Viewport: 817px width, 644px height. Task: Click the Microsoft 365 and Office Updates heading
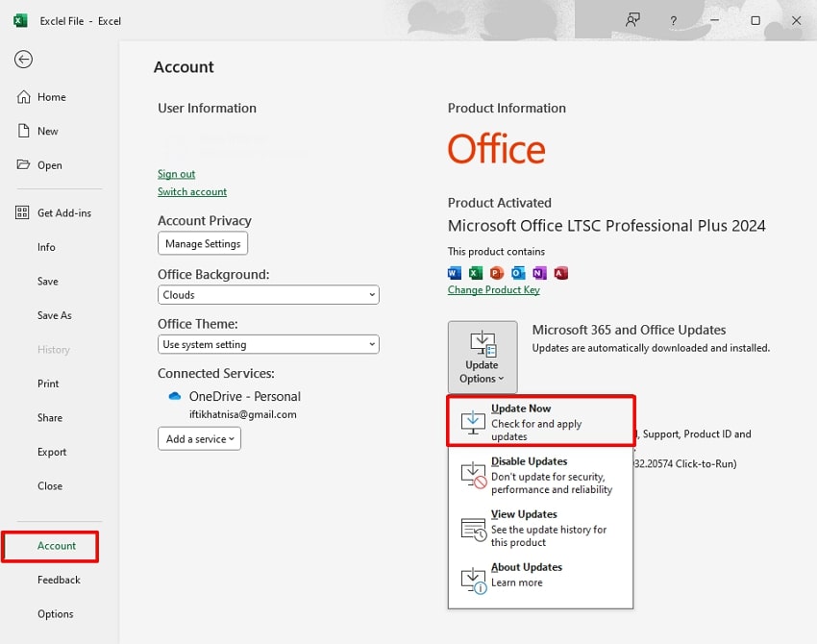pos(629,330)
